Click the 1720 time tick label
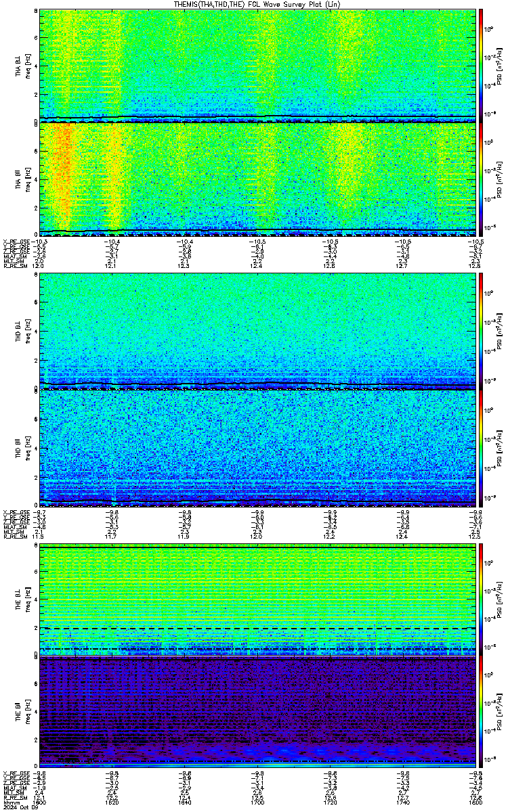This screenshot has height=812, width=508. (329, 803)
